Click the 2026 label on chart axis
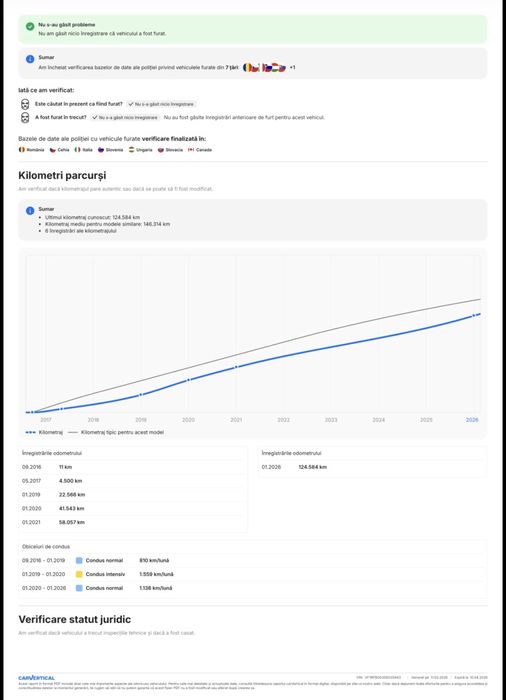Image resolution: width=506 pixels, height=700 pixels. (x=472, y=420)
